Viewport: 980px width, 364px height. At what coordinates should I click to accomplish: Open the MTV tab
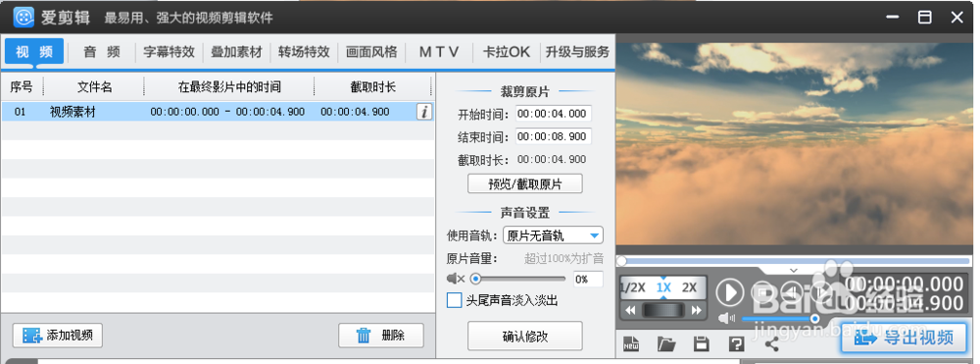439,52
